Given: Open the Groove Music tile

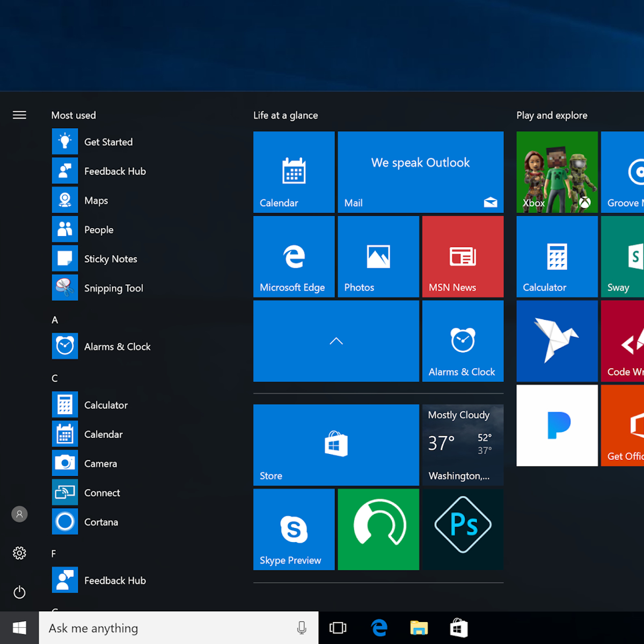Looking at the screenshot, I should 623,172.
